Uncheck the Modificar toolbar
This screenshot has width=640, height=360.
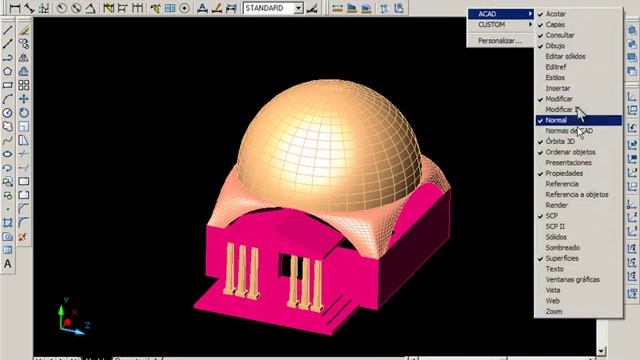578,99
